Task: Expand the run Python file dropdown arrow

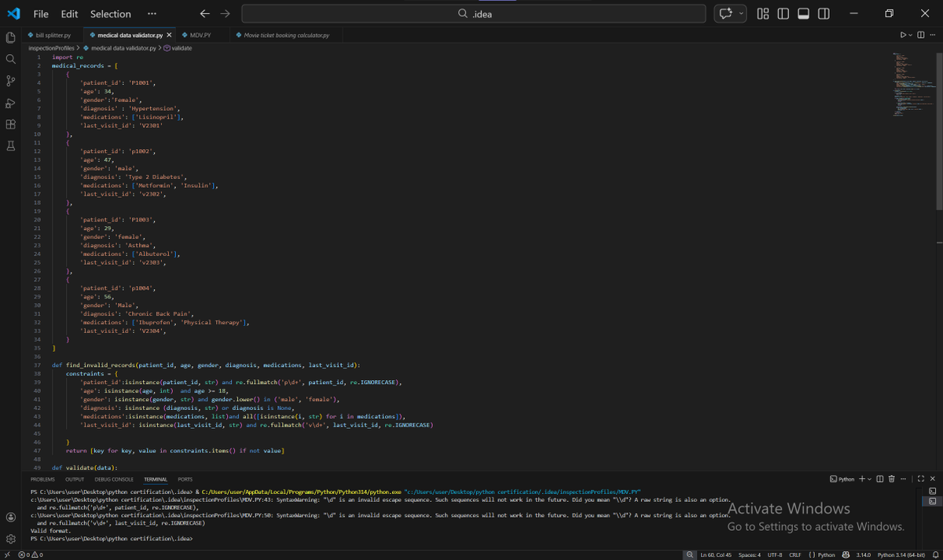Action: pyautogui.click(x=912, y=35)
